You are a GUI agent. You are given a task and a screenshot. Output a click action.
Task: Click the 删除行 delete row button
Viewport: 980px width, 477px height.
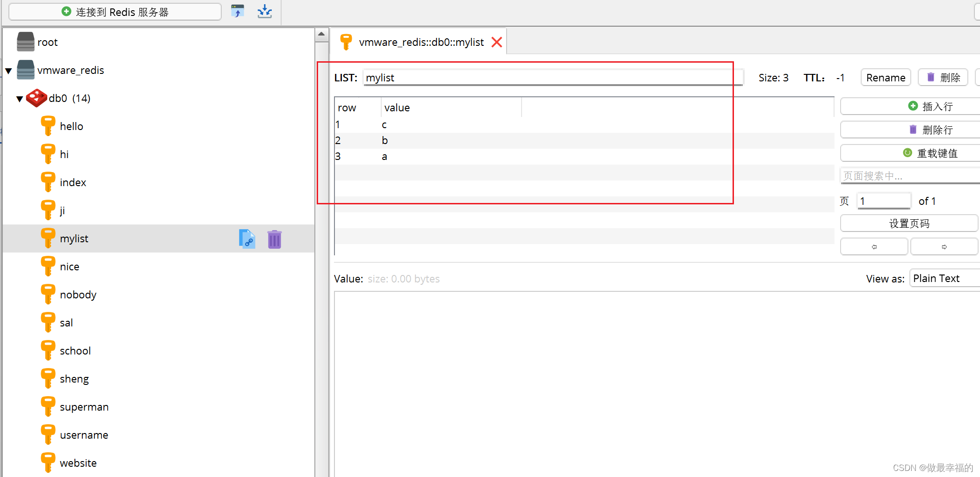[x=909, y=130]
